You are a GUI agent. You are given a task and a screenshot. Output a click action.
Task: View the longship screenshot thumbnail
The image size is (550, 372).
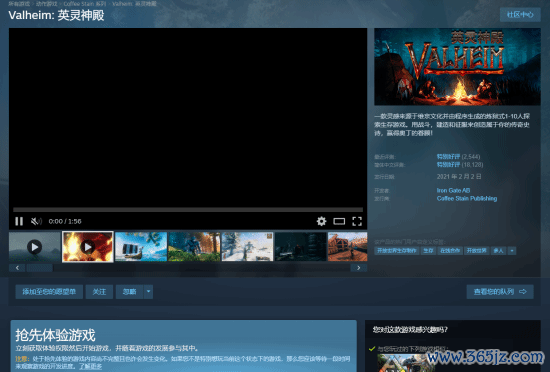coord(141,247)
